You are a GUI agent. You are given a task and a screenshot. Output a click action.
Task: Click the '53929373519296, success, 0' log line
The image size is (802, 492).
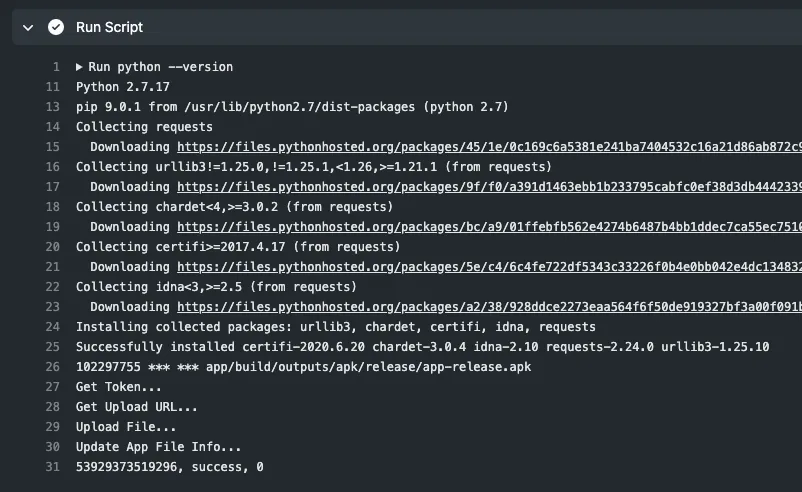pyautogui.click(x=170, y=466)
